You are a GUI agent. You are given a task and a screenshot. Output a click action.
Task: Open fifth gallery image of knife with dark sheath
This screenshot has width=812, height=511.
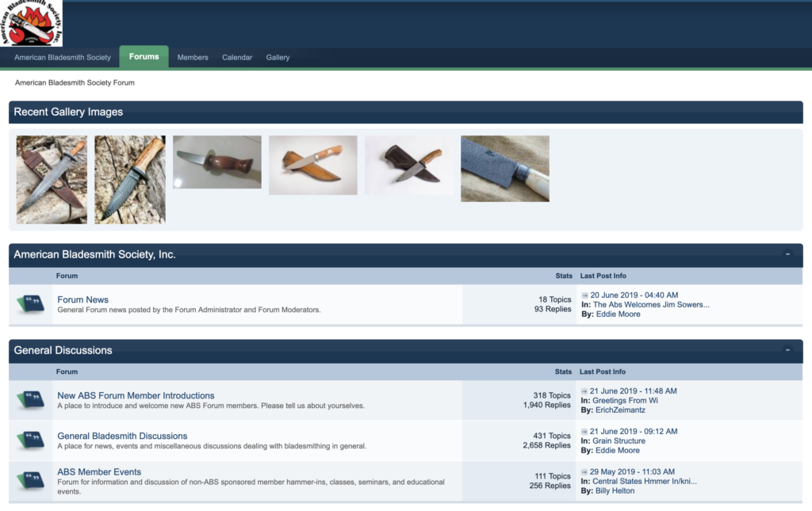(408, 165)
